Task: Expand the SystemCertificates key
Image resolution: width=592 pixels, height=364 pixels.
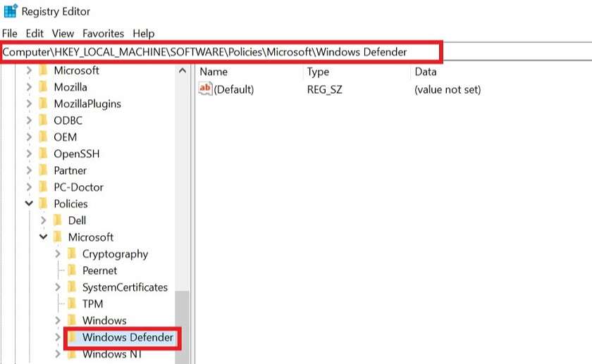Action: [x=58, y=287]
